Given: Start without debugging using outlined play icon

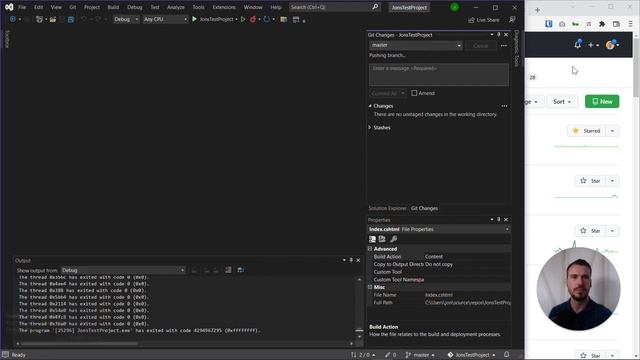Looking at the screenshot, I should coord(243,19).
